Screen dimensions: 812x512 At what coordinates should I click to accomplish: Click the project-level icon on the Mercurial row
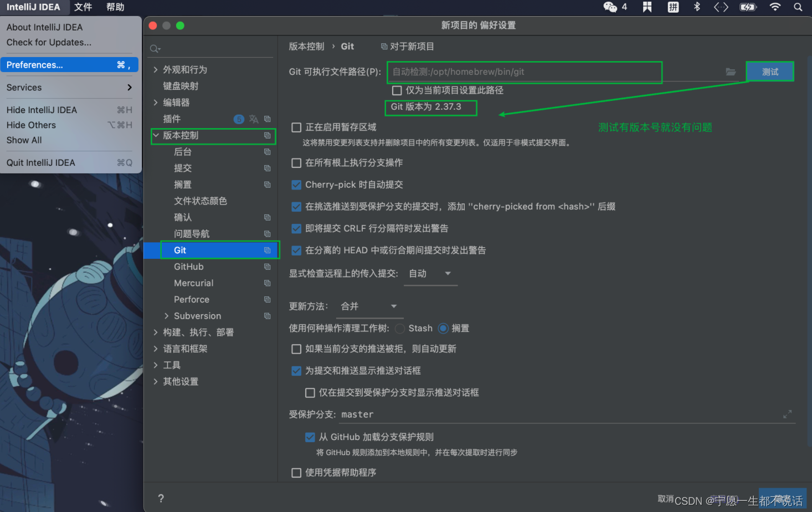[267, 283]
